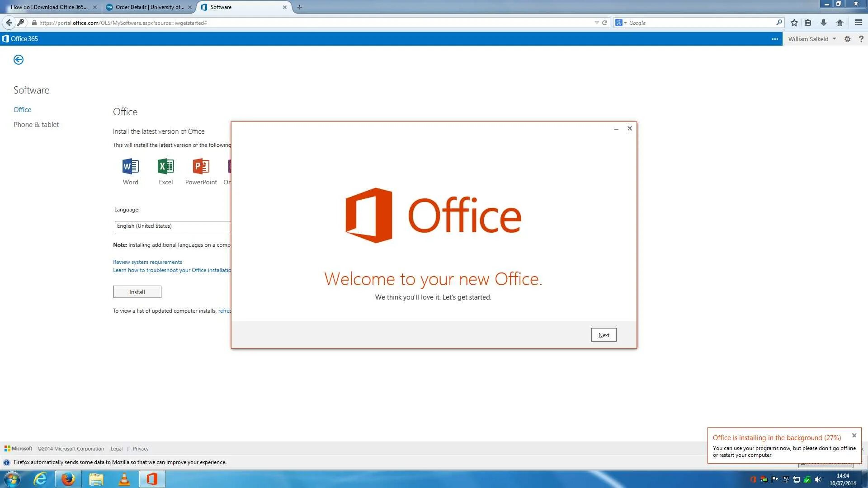The width and height of the screenshot is (868, 488).
Task: Reload the page with refresh icon
Action: pos(604,23)
